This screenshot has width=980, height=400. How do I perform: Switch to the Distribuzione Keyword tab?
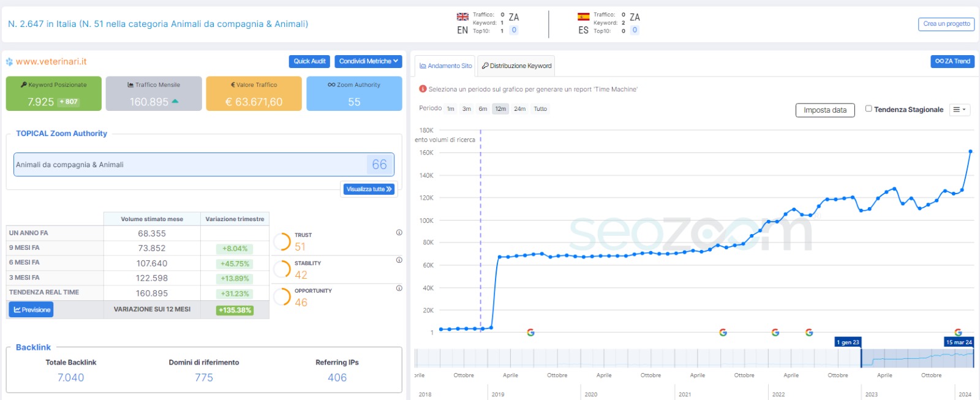pyautogui.click(x=516, y=66)
